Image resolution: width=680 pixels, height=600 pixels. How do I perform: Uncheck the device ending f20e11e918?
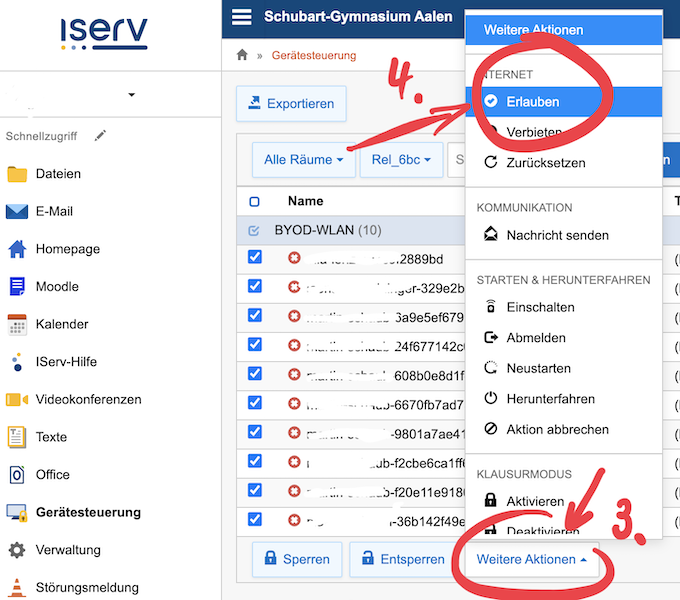(255, 490)
